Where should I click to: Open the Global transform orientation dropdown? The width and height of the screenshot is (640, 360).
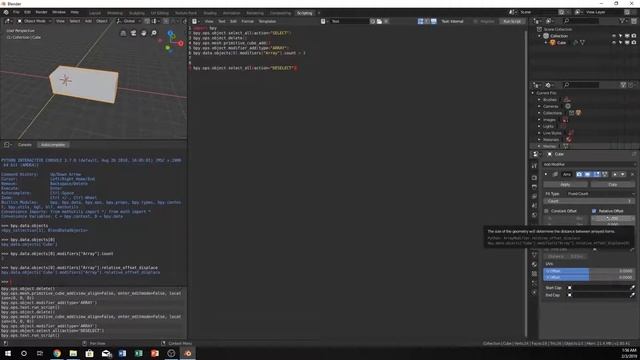(x=129, y=21)
